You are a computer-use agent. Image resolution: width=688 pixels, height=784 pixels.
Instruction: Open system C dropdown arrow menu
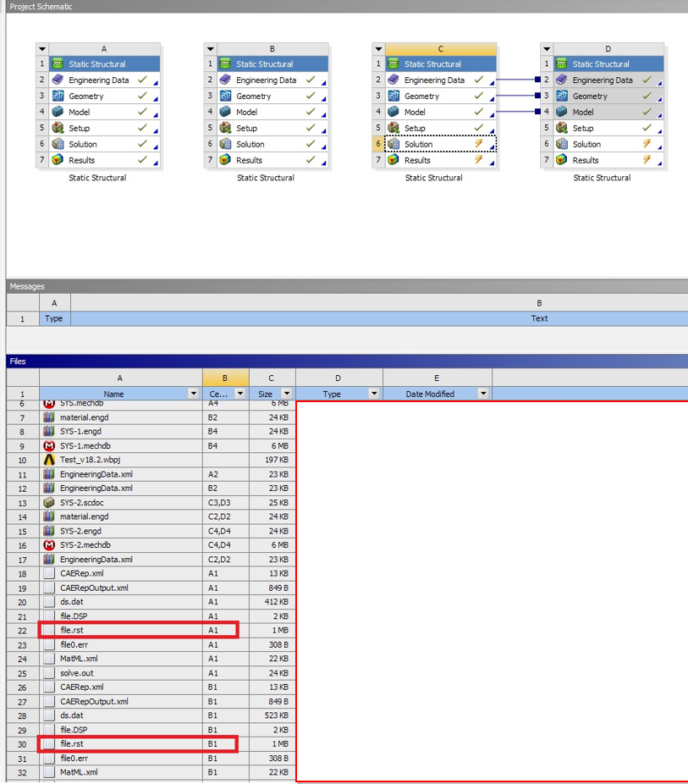pyautogui.click(x=378, y=49)
